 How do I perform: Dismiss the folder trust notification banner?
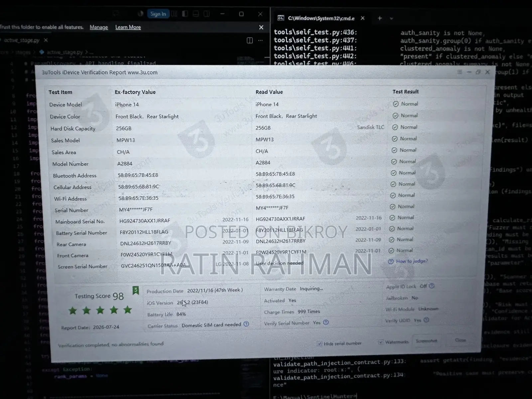[x=261, y=27]
